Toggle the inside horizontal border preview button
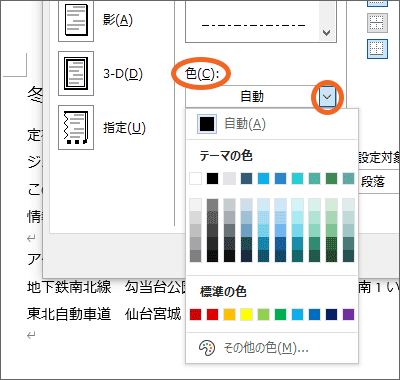 [377, 23]
